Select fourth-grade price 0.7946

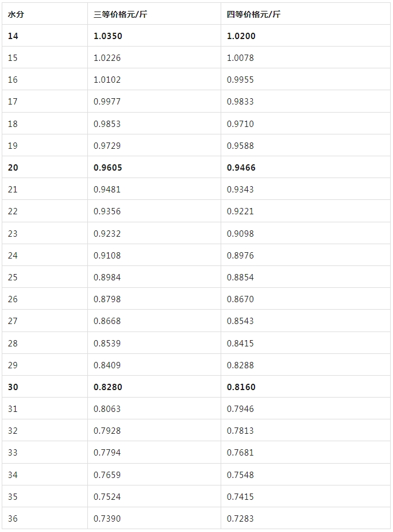pyautogui.click(x=240, y=409)
